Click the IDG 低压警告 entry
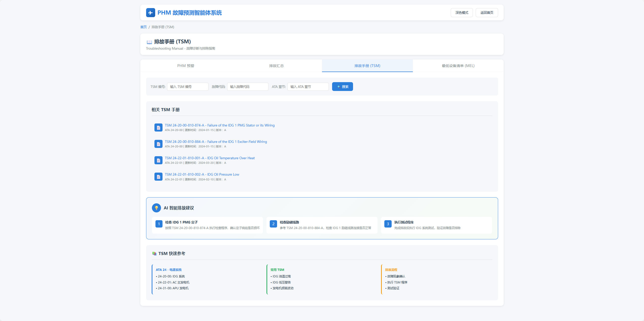644x321 pixels. point(281,282)
